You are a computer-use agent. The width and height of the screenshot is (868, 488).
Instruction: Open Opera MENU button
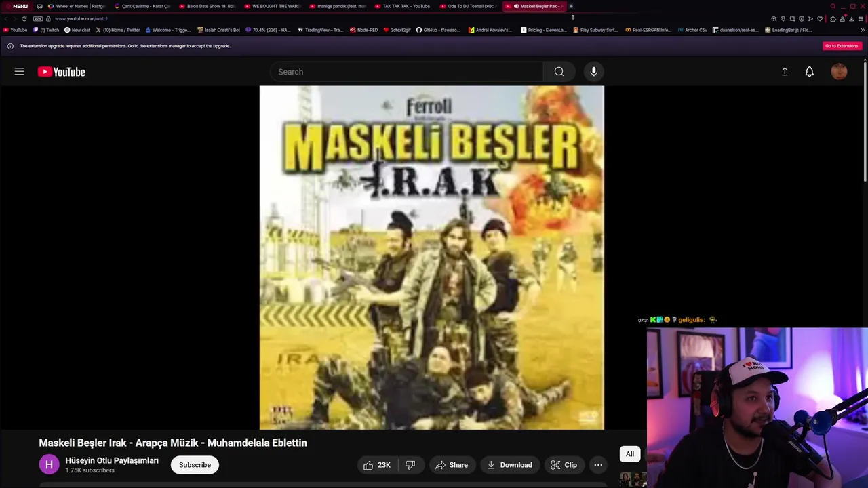point(16,6)
